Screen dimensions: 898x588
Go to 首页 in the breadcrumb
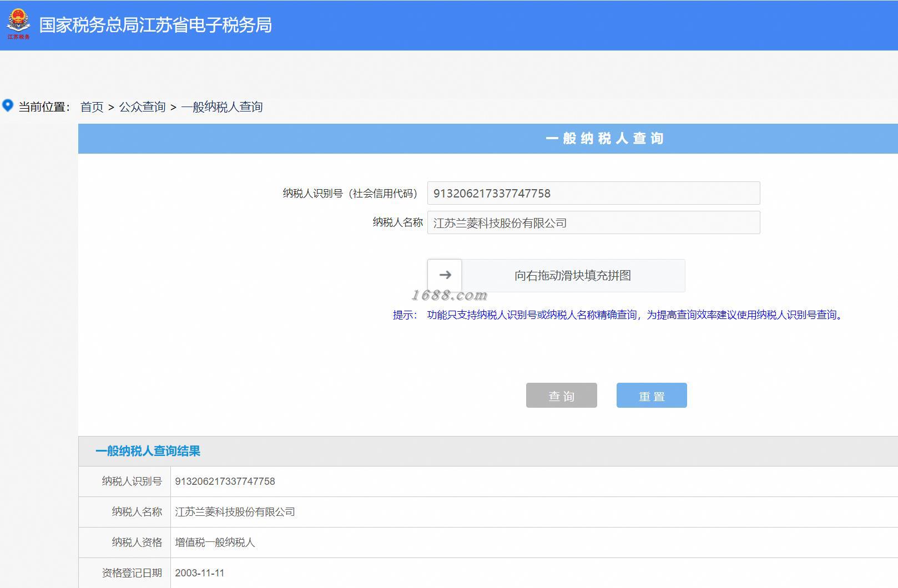(92, 107)
